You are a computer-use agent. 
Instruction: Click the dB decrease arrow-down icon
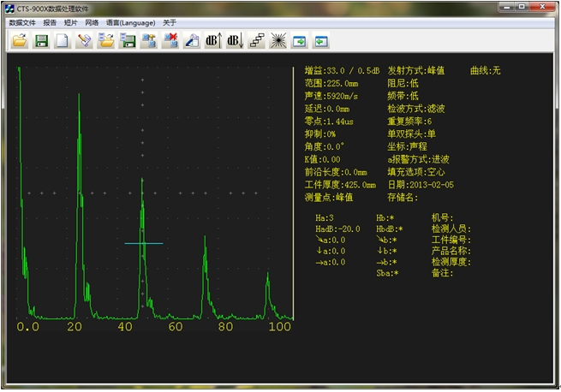point(235,40)
